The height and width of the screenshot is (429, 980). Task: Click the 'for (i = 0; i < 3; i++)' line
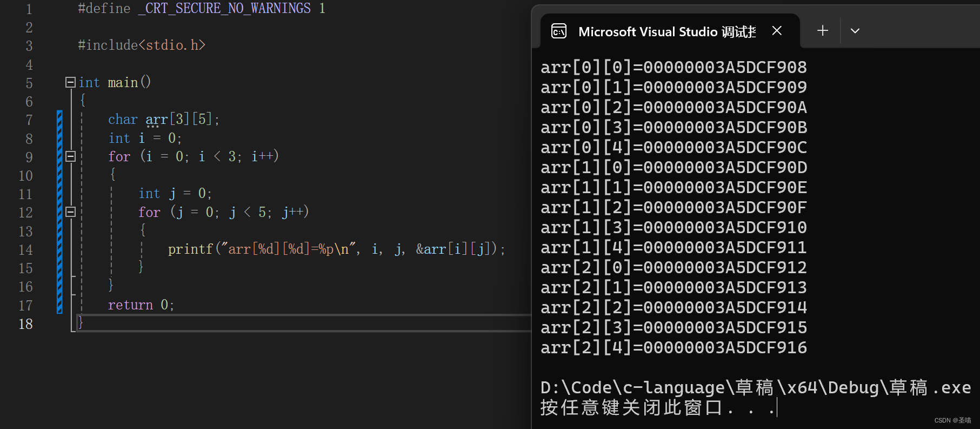194,156
